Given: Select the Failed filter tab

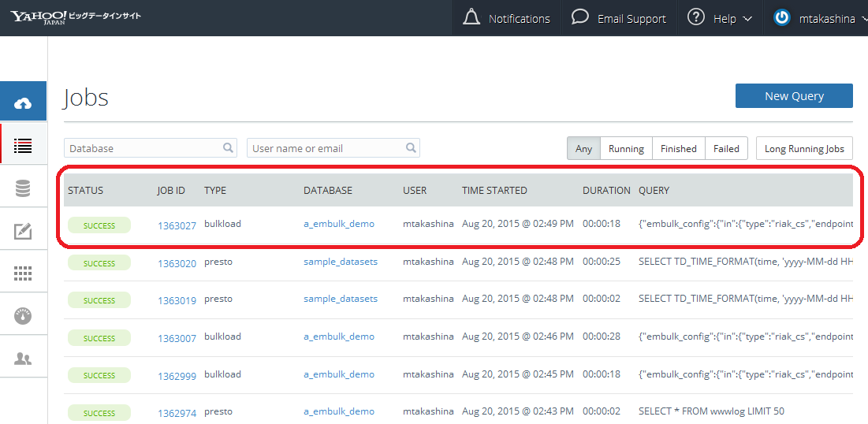Looking at the screenshot, I should [x=726, y=148].
